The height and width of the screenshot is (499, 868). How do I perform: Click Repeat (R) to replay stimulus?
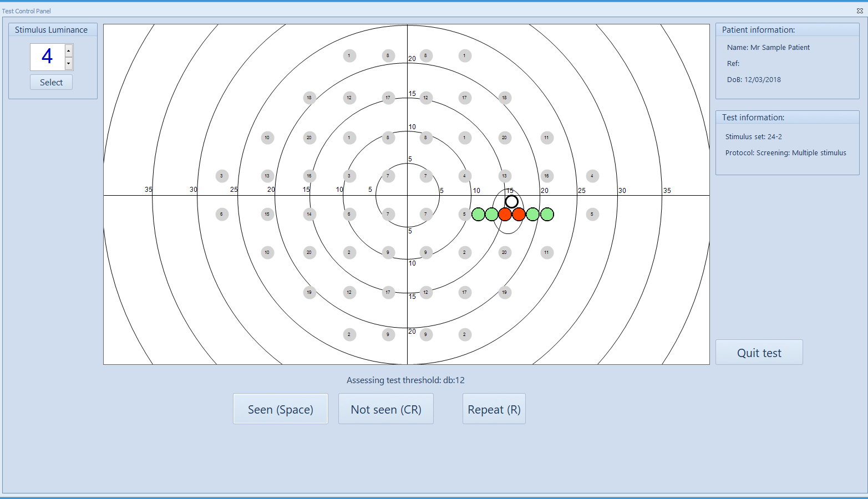tap(494, 409)
